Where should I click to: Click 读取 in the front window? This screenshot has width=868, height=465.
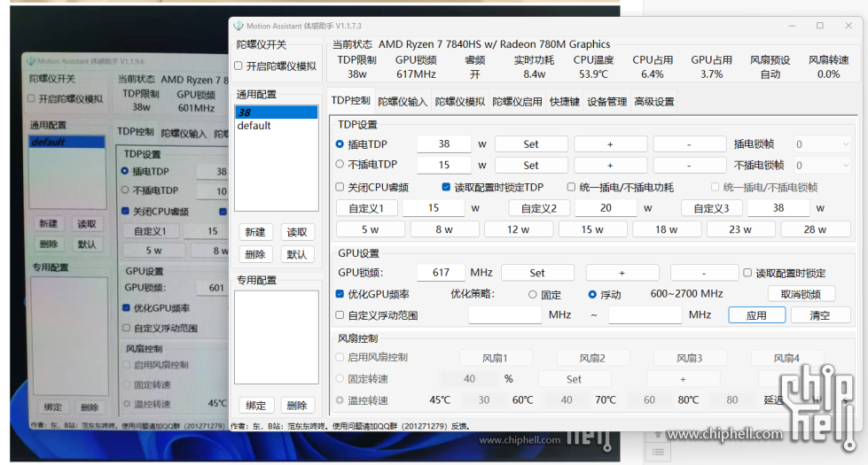click(x=297, y=232)
